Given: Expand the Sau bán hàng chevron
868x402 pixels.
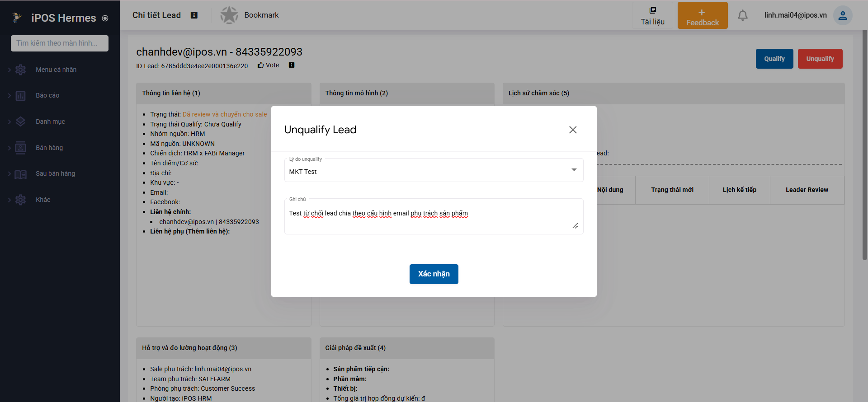Looking at the screenshot, I should coord(9,173).
